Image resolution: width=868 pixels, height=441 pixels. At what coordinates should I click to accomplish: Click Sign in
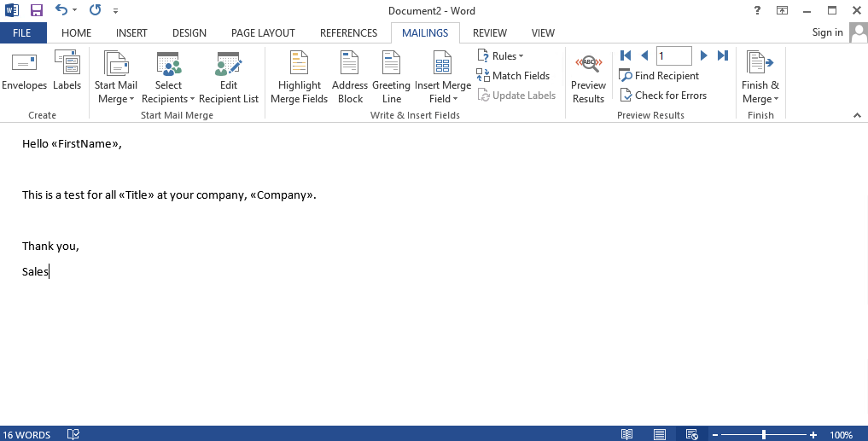828,32
